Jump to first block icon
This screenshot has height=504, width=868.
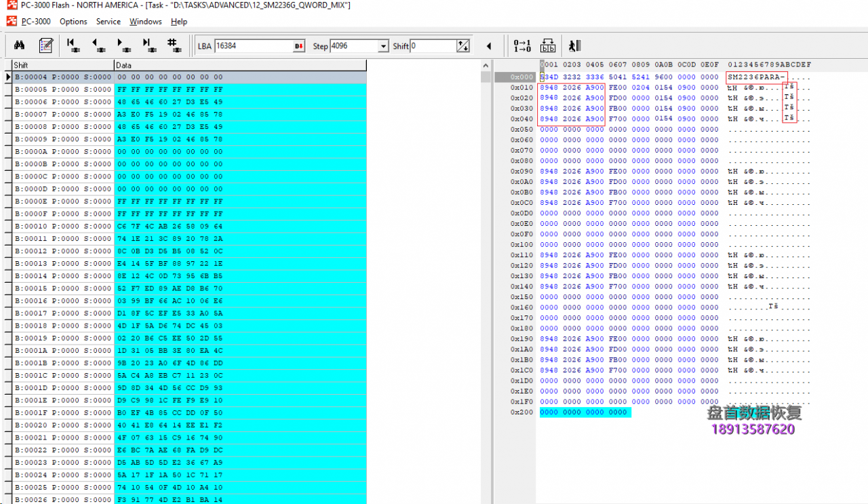(73, 45)
